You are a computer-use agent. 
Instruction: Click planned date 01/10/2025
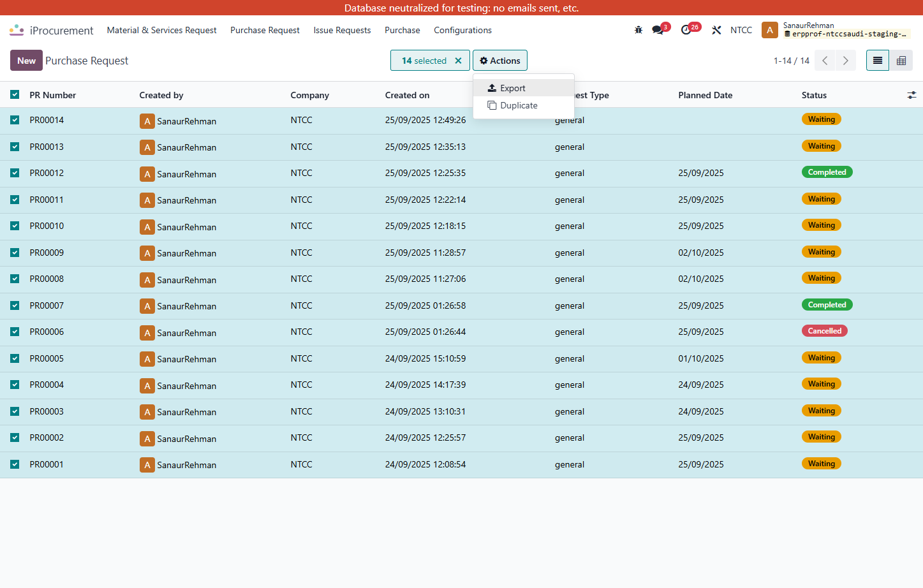pos(701,358)
